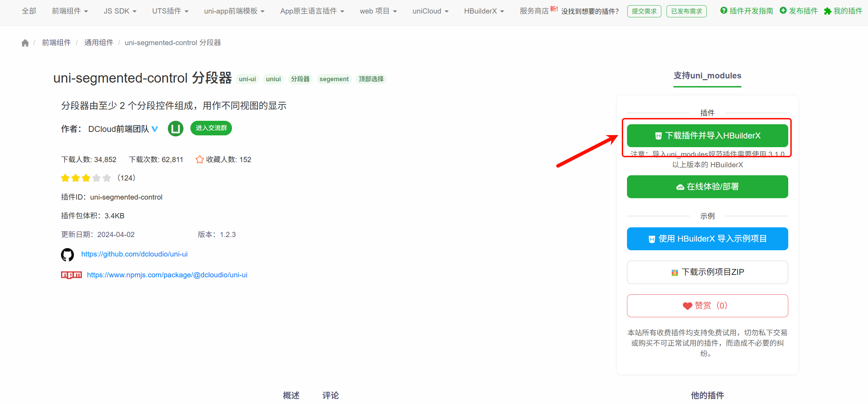Expand the 前端组件 dropdown menu

pos(70,11)
